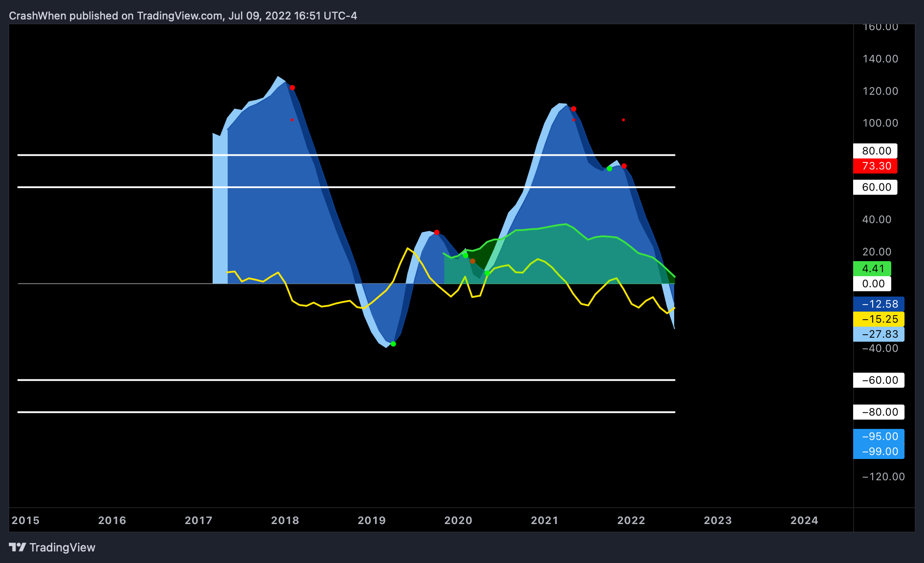Click the green dot near late 2021

coord(610,169)
